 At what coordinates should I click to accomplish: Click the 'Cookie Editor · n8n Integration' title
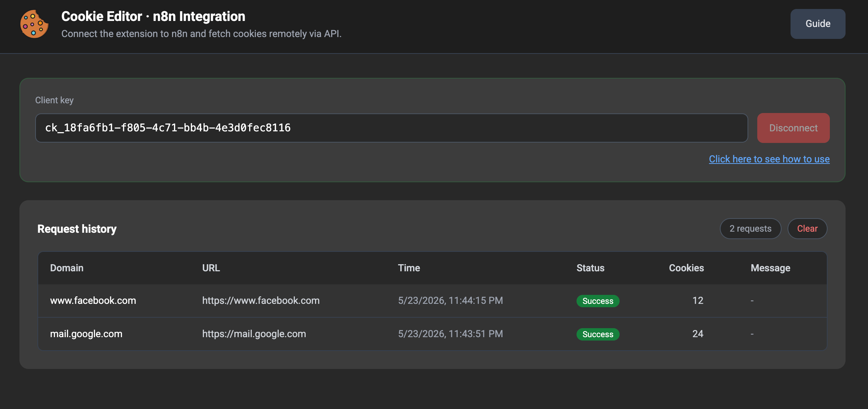(x=153, y=16)
